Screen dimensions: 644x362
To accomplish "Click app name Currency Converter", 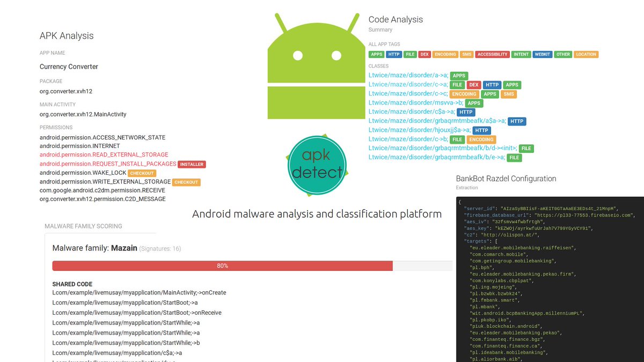I will point(69,67).
